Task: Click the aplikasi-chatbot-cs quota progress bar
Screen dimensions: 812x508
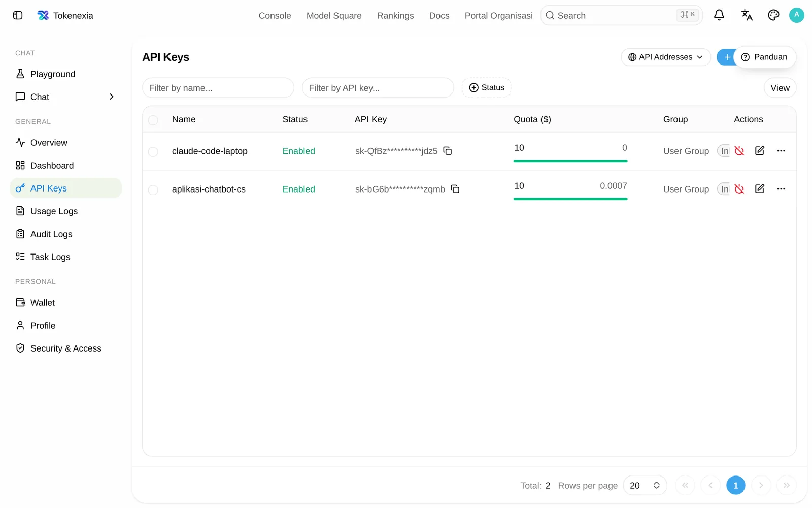Action: (x=570, y=199)
